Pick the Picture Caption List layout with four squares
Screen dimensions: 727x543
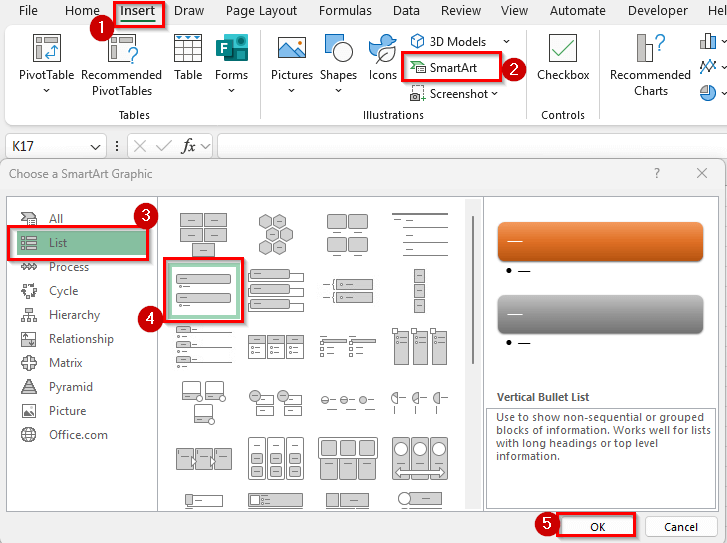point(347,235)
